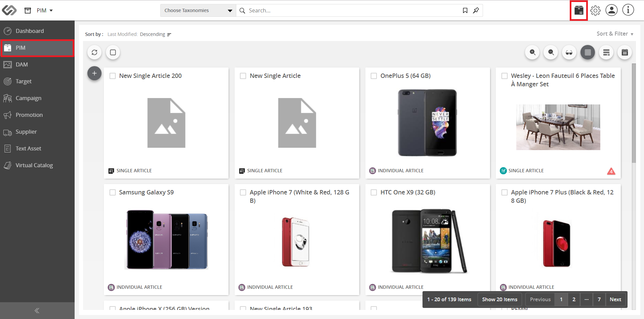644x319 pixels.
Task: Open the Wesley dining table set image
Action: 558,127
